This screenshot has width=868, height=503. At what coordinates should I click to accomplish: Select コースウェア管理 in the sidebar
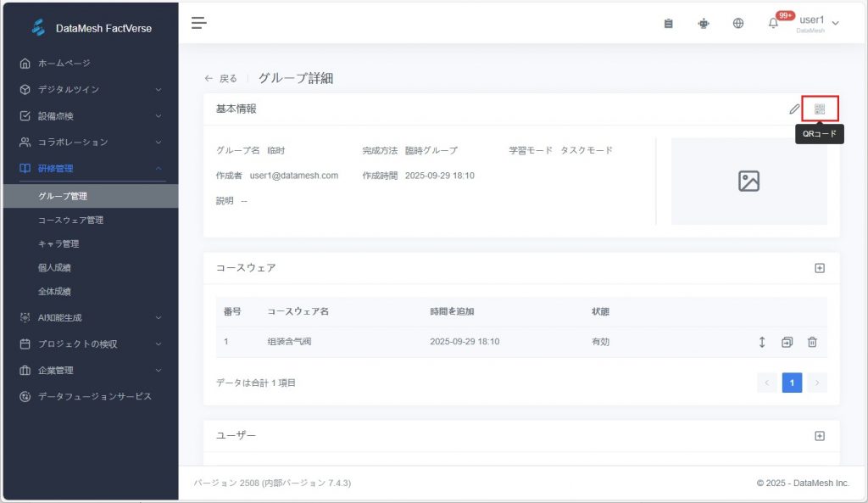[x=71, y=220]
